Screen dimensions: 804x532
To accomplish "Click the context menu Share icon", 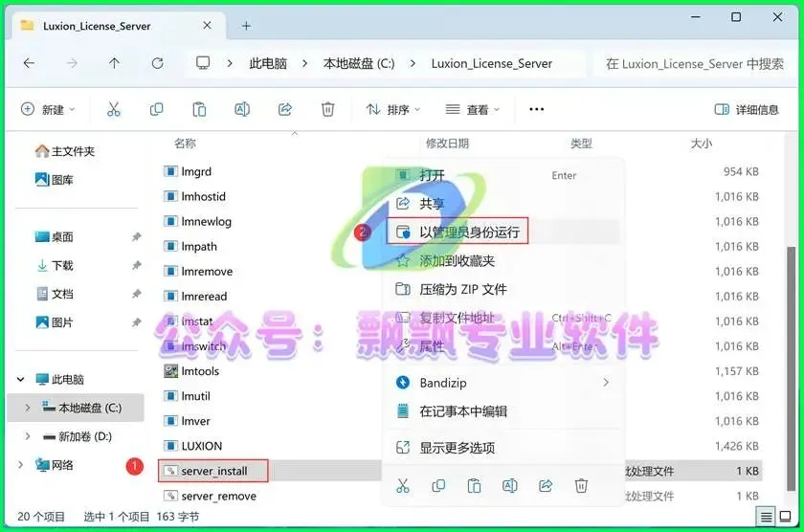I will tap(546, 485).
